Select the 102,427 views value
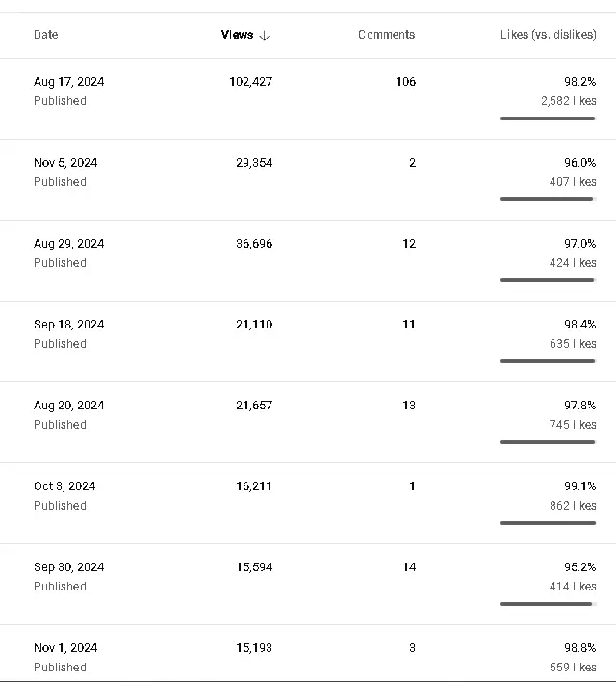616x682 pixels. 251,81
